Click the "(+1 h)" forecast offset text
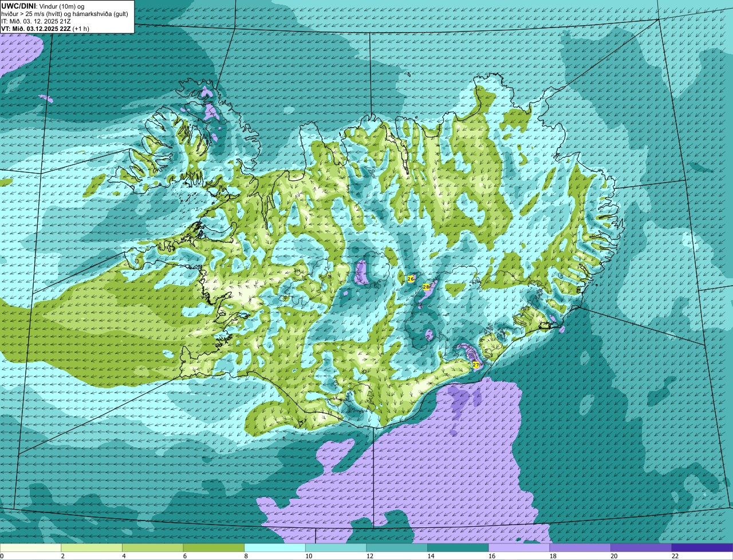 81,29
